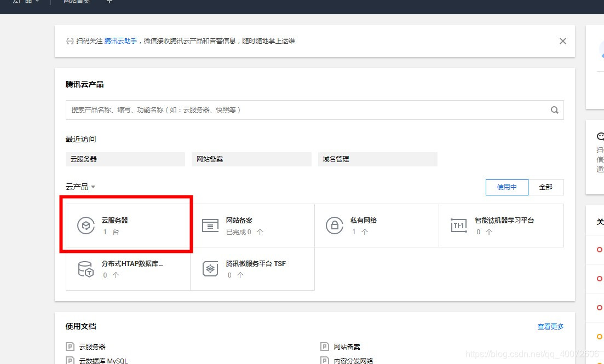Expand the 云产品 dropdown arrow

(93, 187)
